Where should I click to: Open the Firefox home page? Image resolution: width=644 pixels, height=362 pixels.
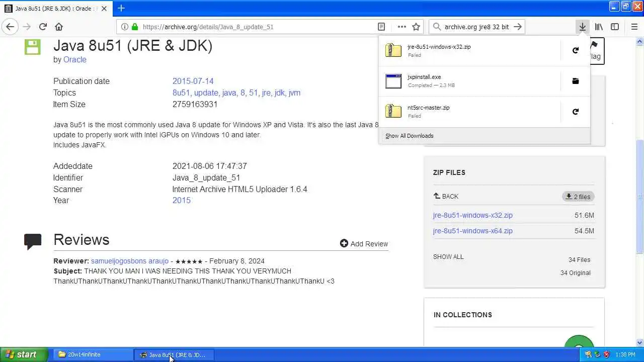[59, 27]
